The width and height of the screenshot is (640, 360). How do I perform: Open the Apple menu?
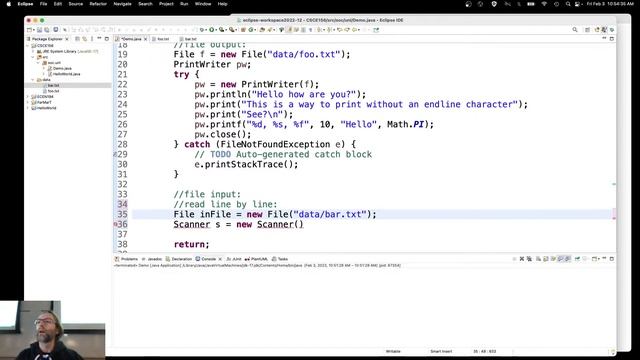9,4
